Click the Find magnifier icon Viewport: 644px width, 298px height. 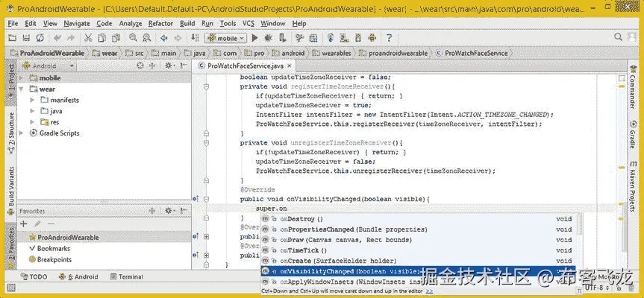[x=133, y=38]
